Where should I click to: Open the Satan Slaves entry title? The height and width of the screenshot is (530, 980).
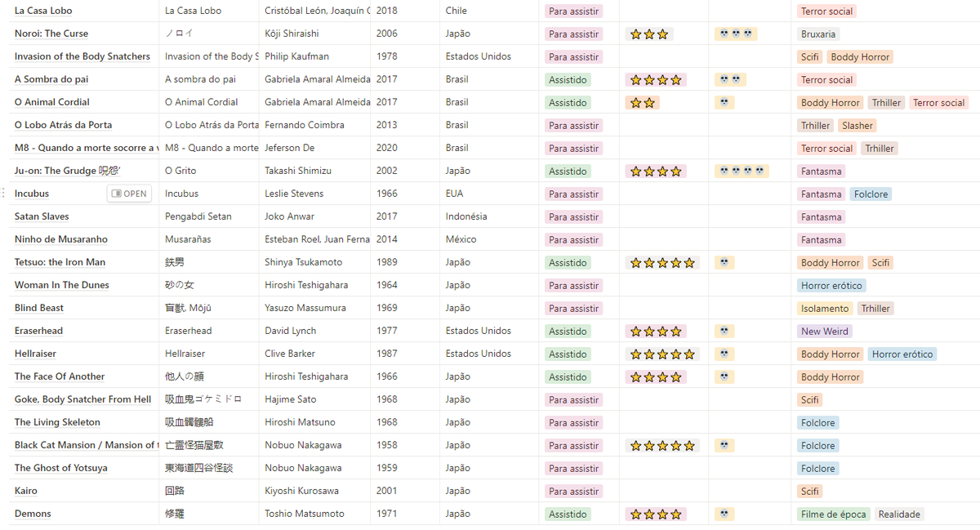coord(42,216)
